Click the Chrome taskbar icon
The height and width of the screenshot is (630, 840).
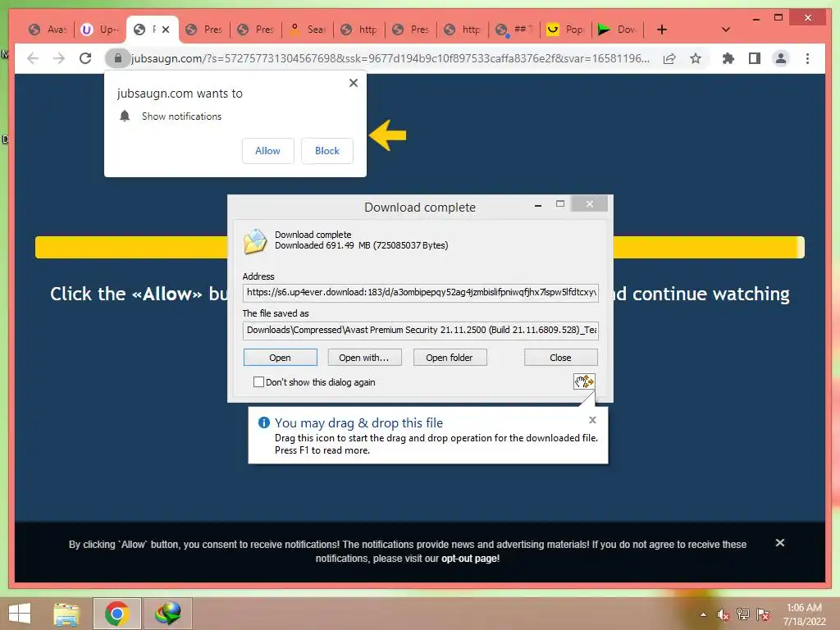click(x=116, y=614)
